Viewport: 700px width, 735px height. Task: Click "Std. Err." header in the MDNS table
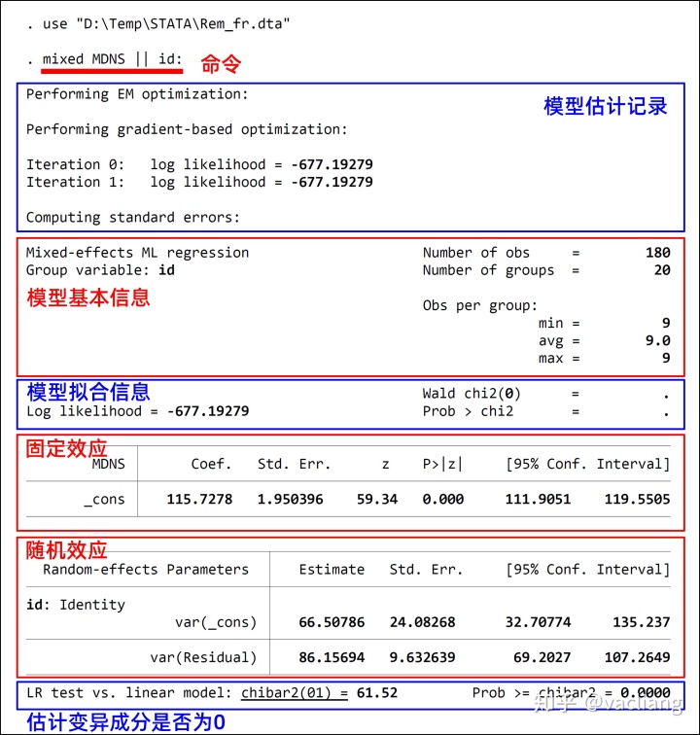coord(294,464)
